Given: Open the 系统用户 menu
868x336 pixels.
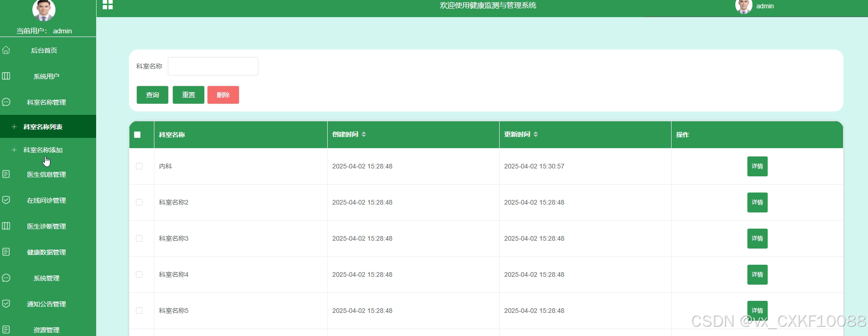Looking at the screenshot, I should click(48, 76).
